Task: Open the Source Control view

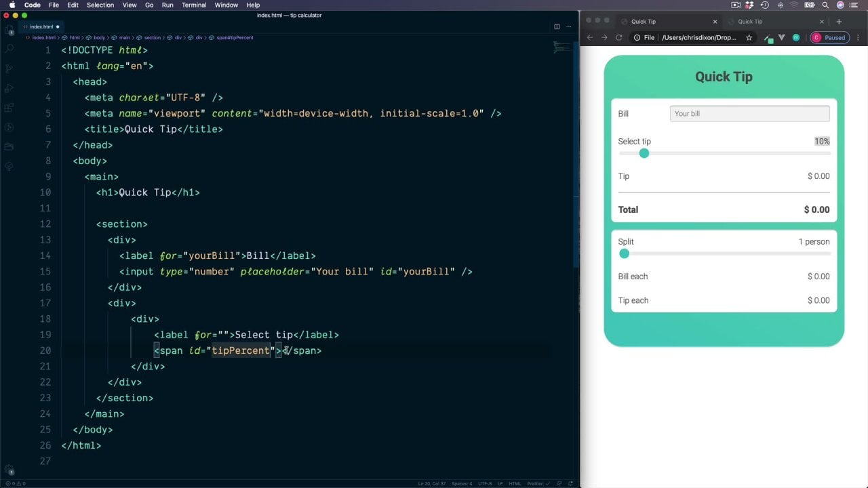Action: click(9, 68)
